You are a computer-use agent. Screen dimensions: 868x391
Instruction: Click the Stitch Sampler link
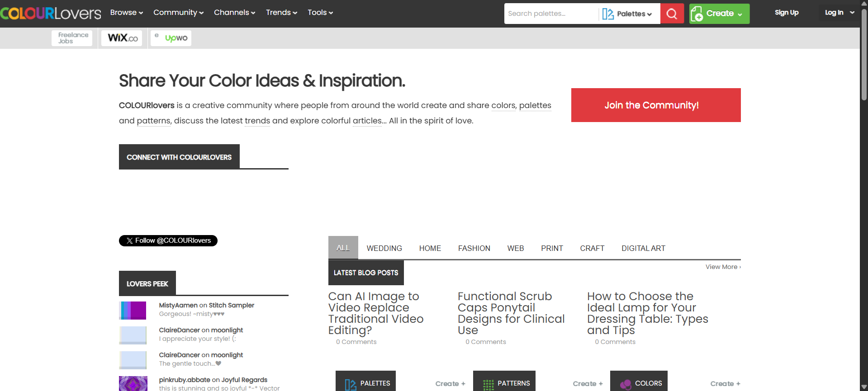[x=232, y=306]
